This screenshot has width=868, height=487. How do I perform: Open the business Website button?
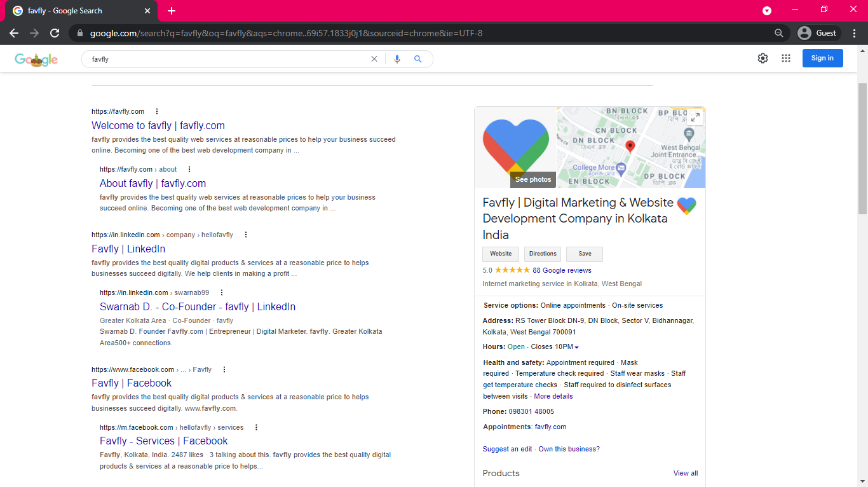501,254
